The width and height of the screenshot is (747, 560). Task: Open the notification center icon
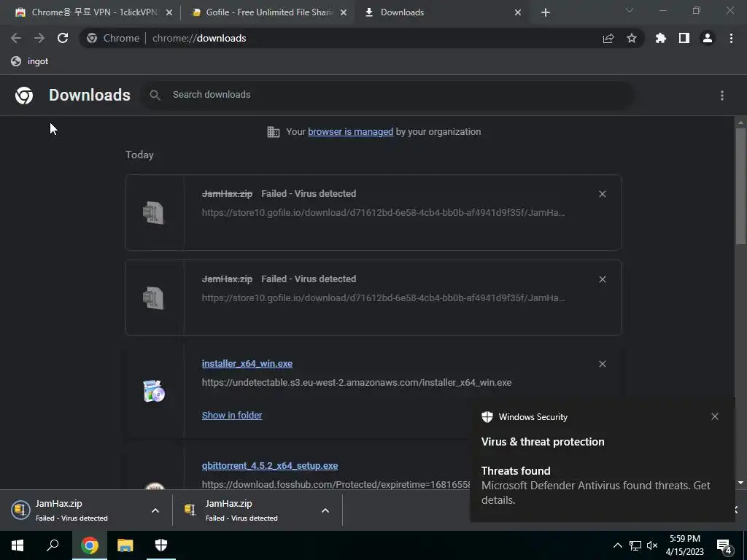(x=724, y=546)
